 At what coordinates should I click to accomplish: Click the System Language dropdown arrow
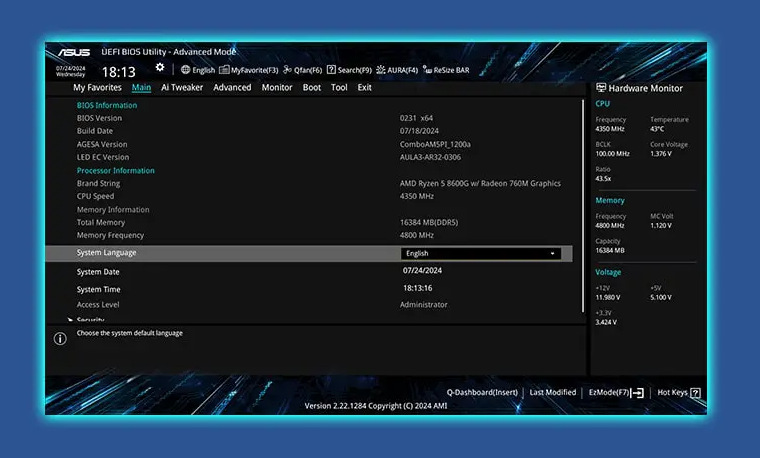[x=552, y=253]
